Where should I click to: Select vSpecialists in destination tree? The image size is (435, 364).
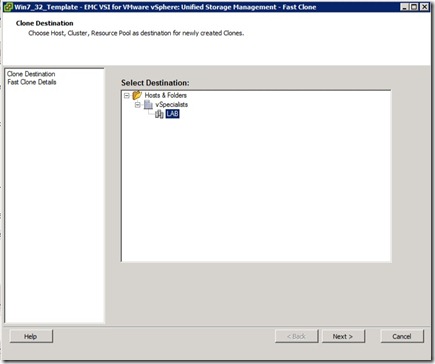click(171, 105)
